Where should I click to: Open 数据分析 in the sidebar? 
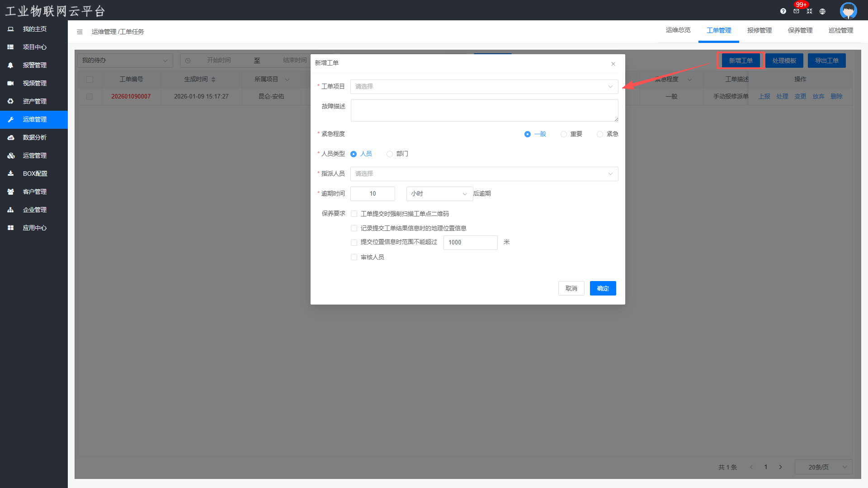[x=34, y=137]
